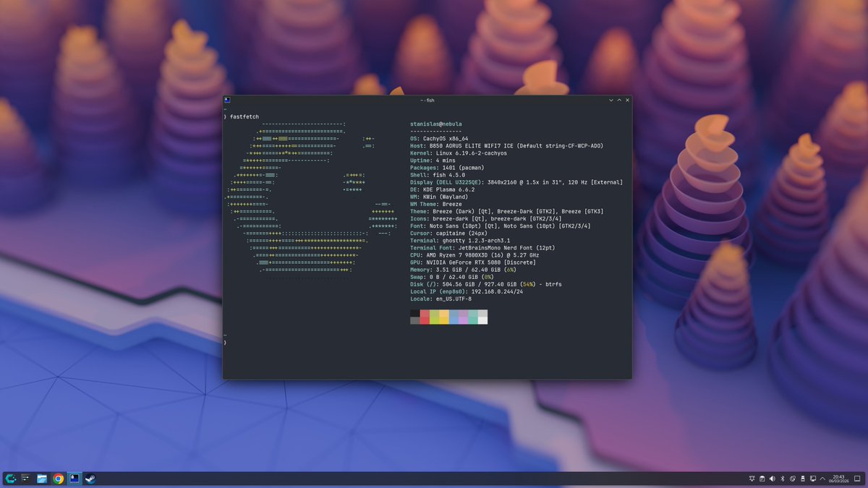Screen dimensions: 868x488
Task: Click the 'OS: CachyOS x86_64' line
Action: point(439,138)
